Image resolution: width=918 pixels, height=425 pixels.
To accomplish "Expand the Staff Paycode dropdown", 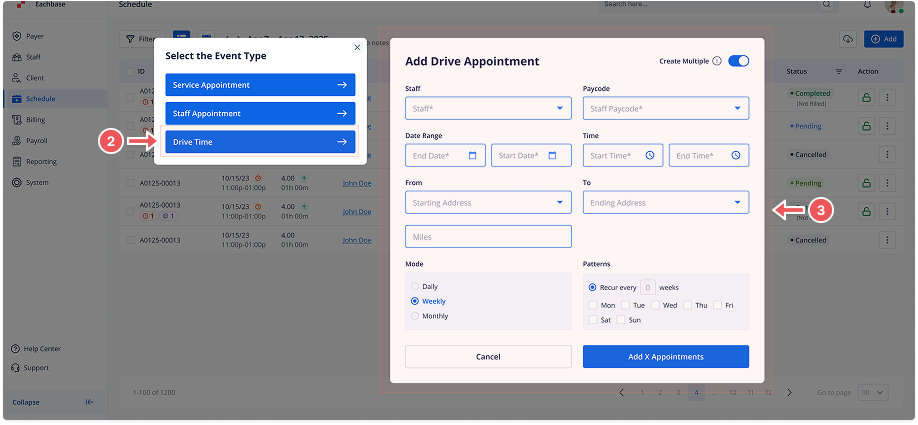I will tap(665, 108).
